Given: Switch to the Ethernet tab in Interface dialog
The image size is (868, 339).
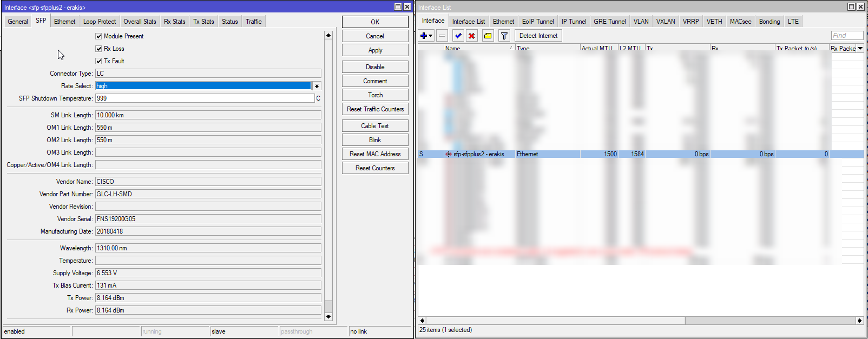Looking at the screenshot, I should pyautogui.click(x=65, y=22).
